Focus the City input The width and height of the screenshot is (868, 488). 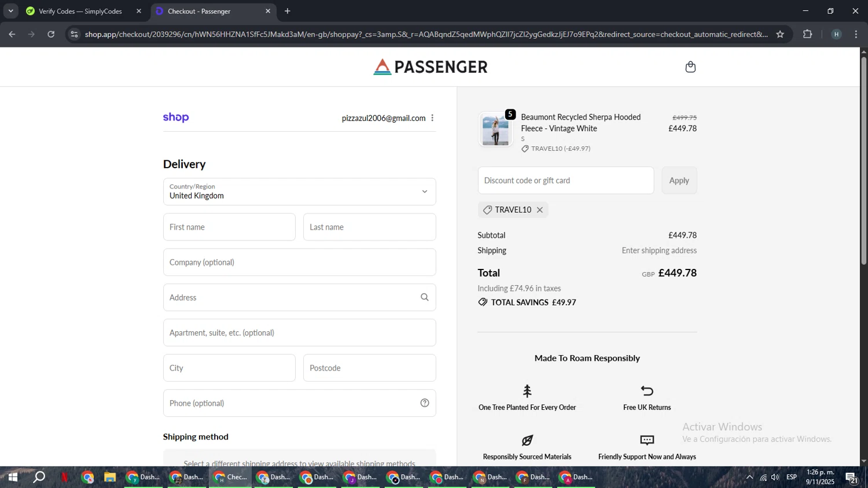(x=229, y=368)
